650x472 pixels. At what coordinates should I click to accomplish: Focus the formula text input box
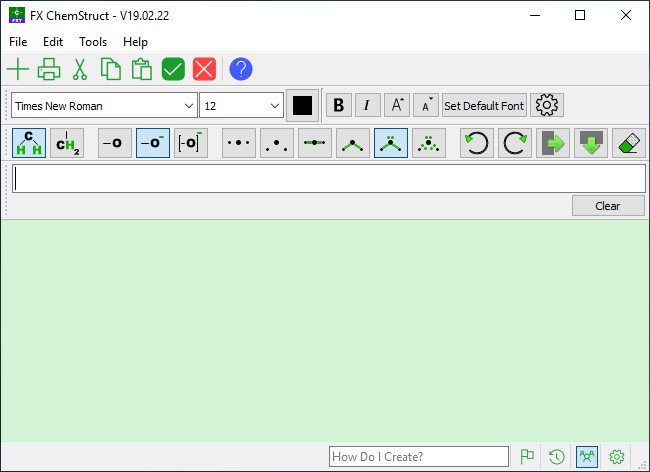pos(329,179)
